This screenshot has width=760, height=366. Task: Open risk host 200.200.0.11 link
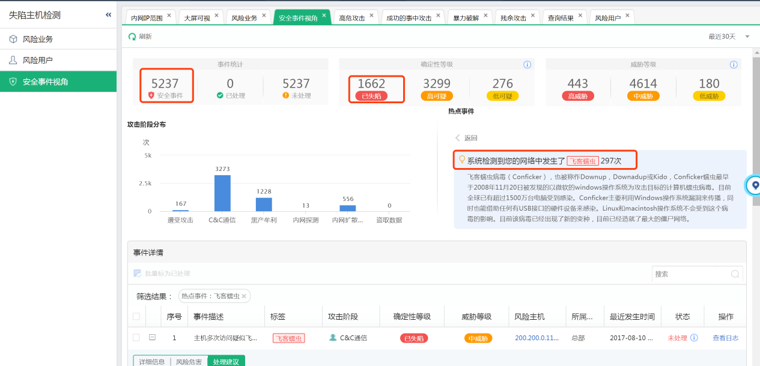pos(537,338)
